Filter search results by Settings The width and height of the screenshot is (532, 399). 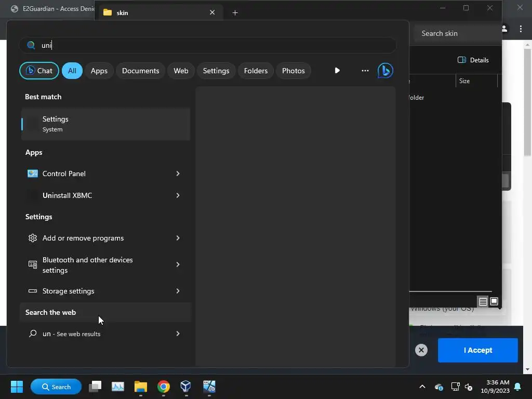(216, 71)
